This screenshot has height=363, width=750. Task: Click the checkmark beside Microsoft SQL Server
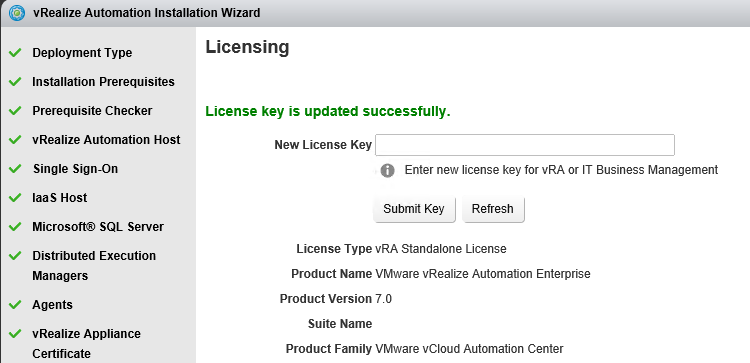point(15,226)
